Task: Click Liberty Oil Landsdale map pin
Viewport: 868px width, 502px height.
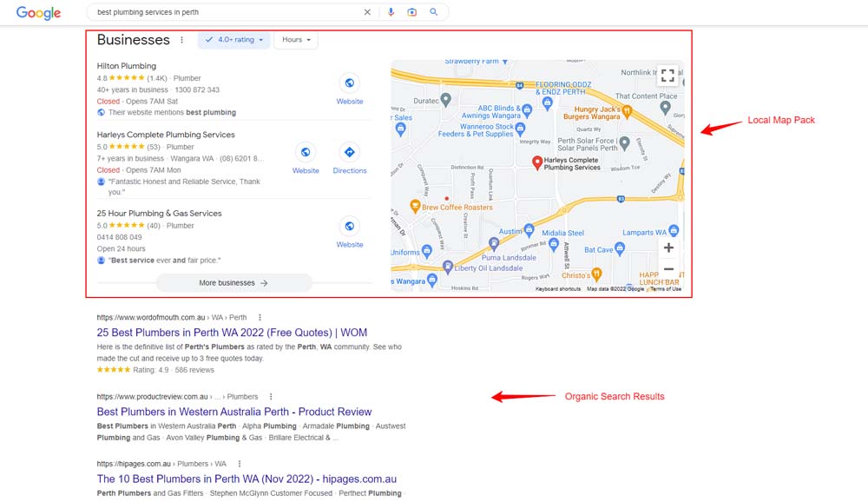Action: [448, 267]
